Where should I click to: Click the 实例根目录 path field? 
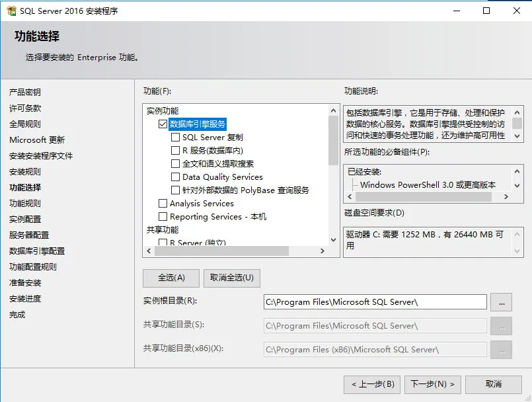click(375, 302)
